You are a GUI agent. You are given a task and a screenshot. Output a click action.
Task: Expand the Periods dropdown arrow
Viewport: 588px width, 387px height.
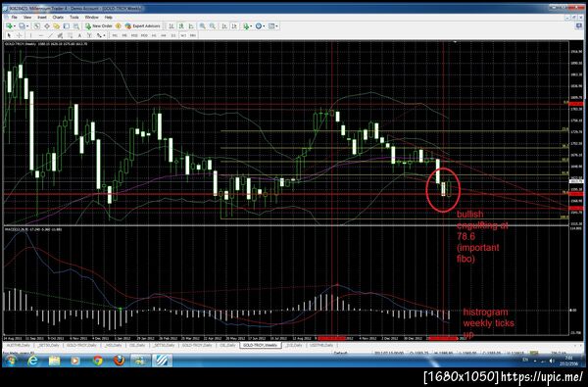(x=264, y=25)
